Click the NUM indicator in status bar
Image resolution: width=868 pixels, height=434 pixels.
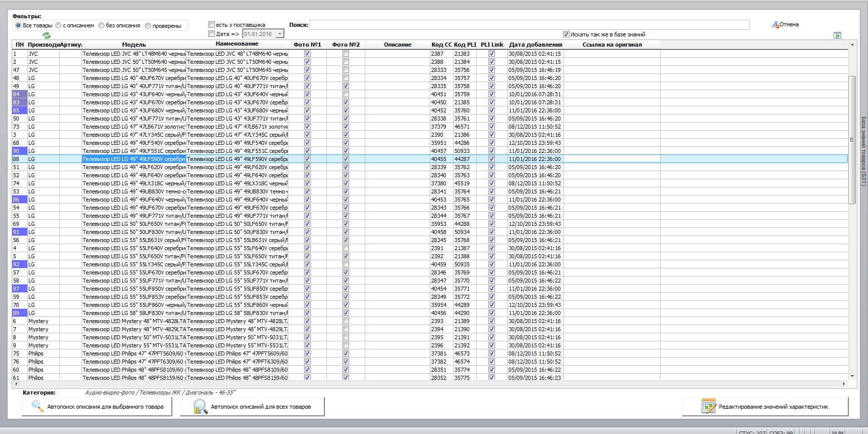pos(838,432)
